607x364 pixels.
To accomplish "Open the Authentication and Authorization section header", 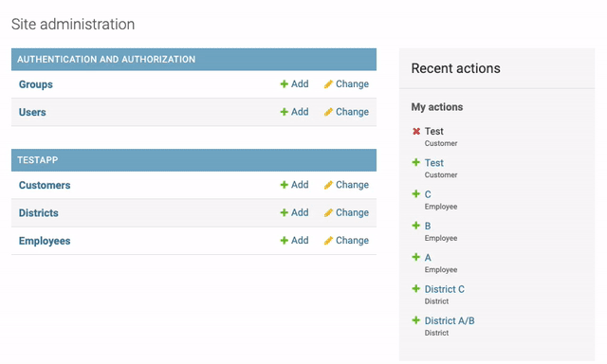I will (106, 59).
